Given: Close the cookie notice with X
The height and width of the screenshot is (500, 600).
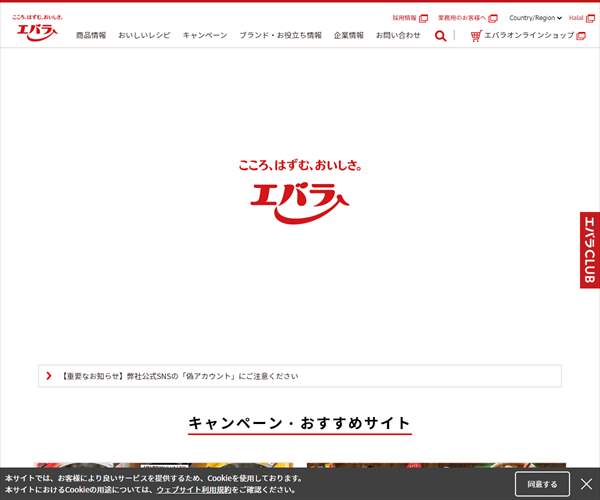Looking at the screenshot, I should pyautogui.click(x=586, y=484).
